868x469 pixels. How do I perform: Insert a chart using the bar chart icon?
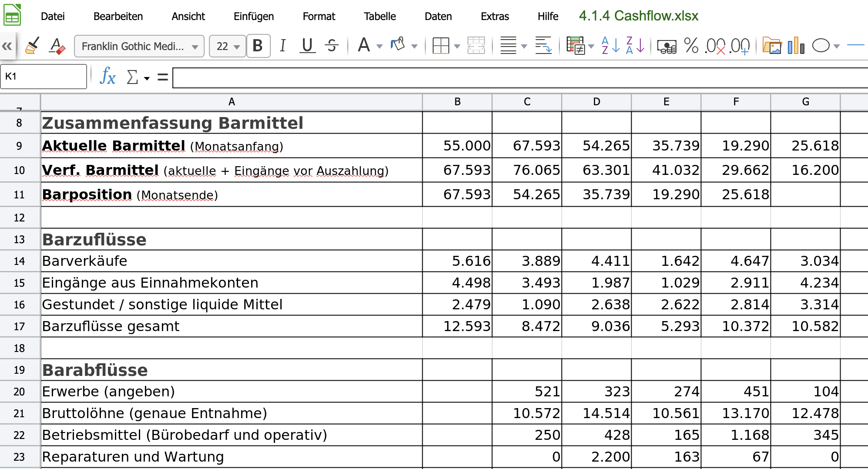796,46
